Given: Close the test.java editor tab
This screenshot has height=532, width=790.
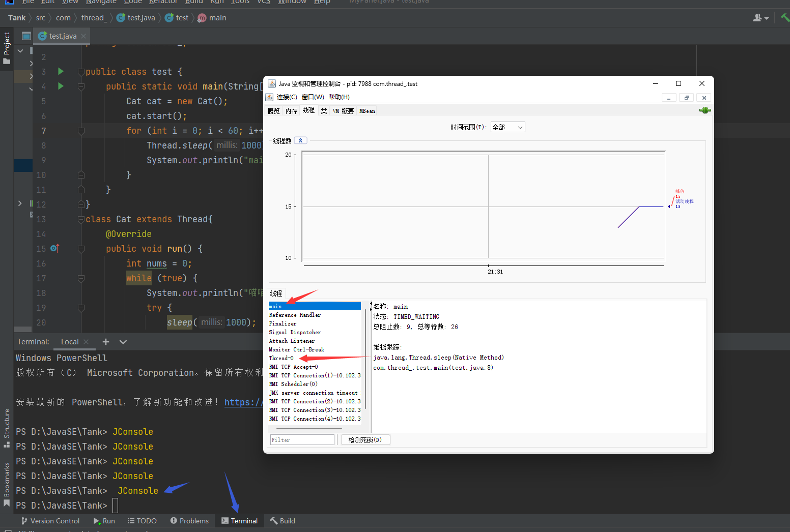Looking at the screenshot, I should click(x=83, y=36).
